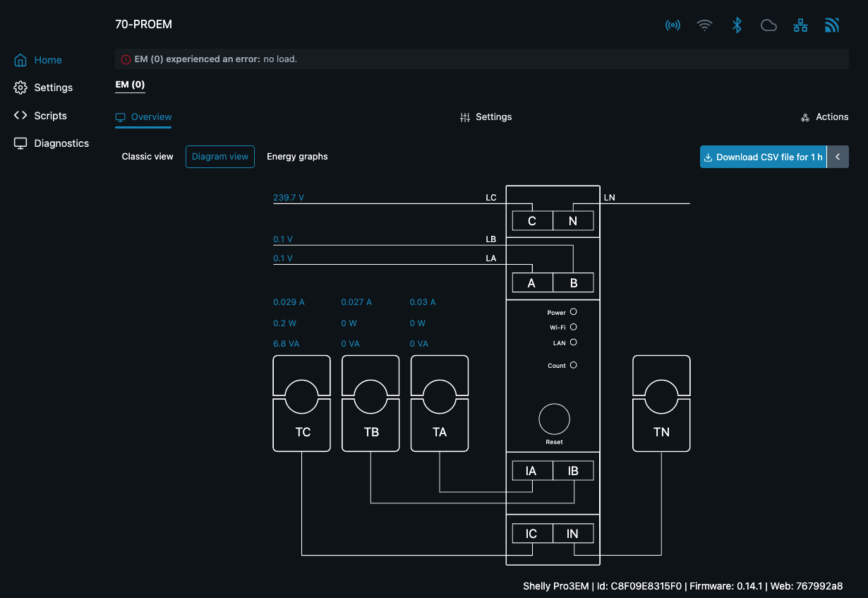This screenshot has width=868, height=598.
Task: Go to the Scripts page
Action: coord(50,116)
